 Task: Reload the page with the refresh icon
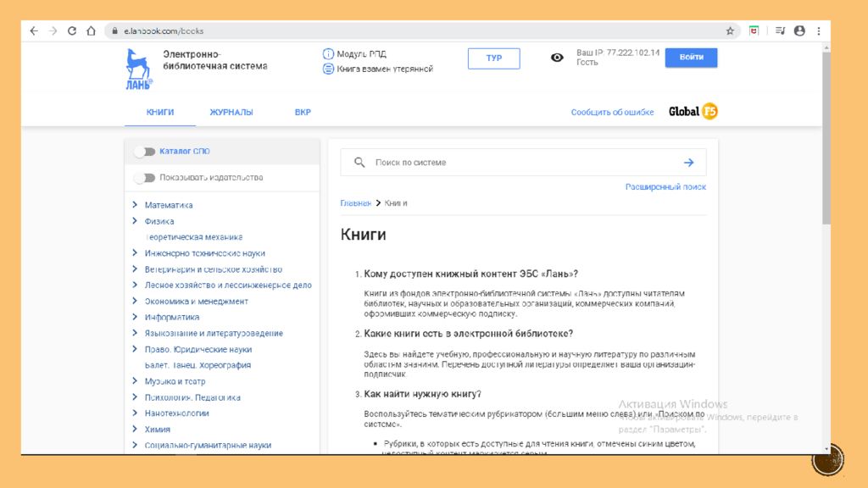pyautogui.click(x=72, y=31)
